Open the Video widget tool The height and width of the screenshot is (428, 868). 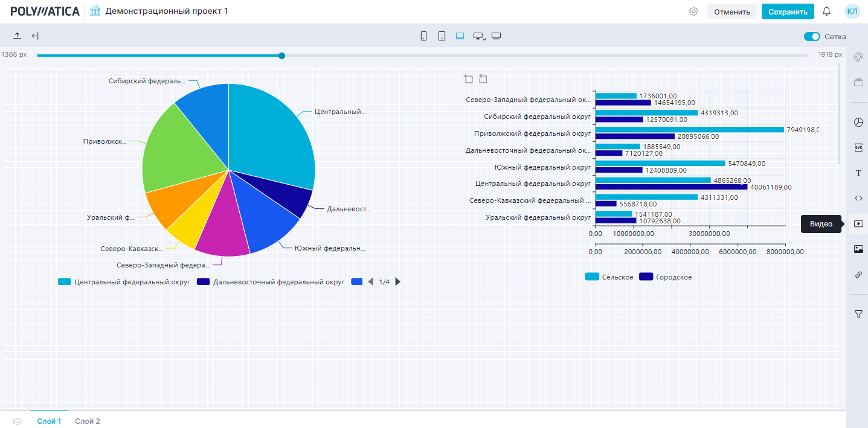(858, 224)
